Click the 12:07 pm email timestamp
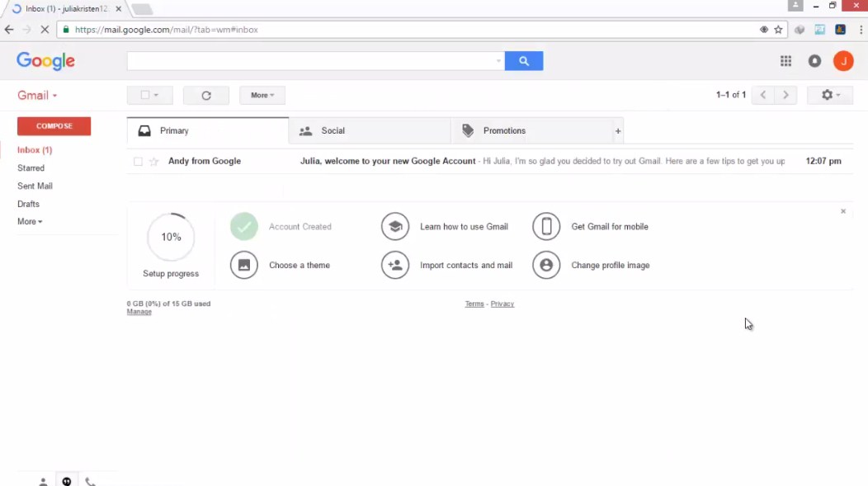Image resolution: width=868 pixels, height=486 pixels. [823, 161]
